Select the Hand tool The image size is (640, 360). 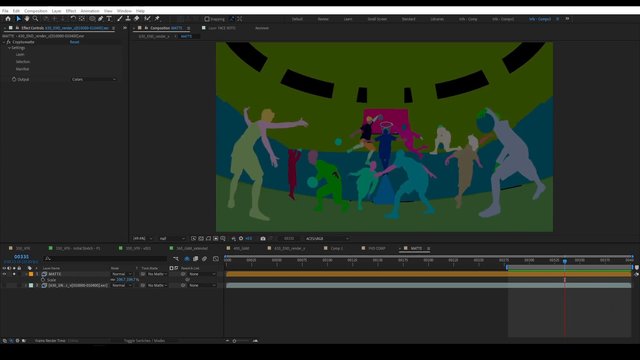coord(27,19)
